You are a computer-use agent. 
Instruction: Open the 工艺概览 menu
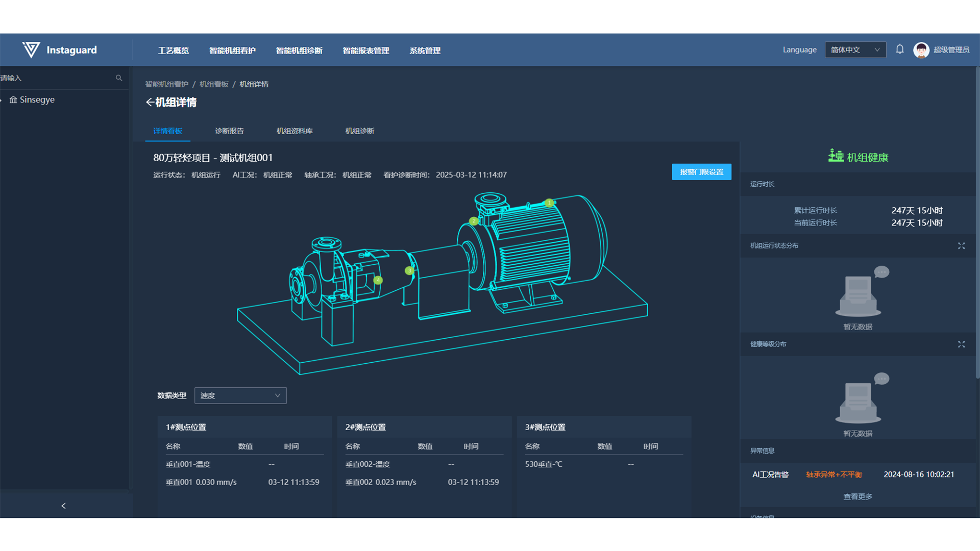(x=174, y=51)
